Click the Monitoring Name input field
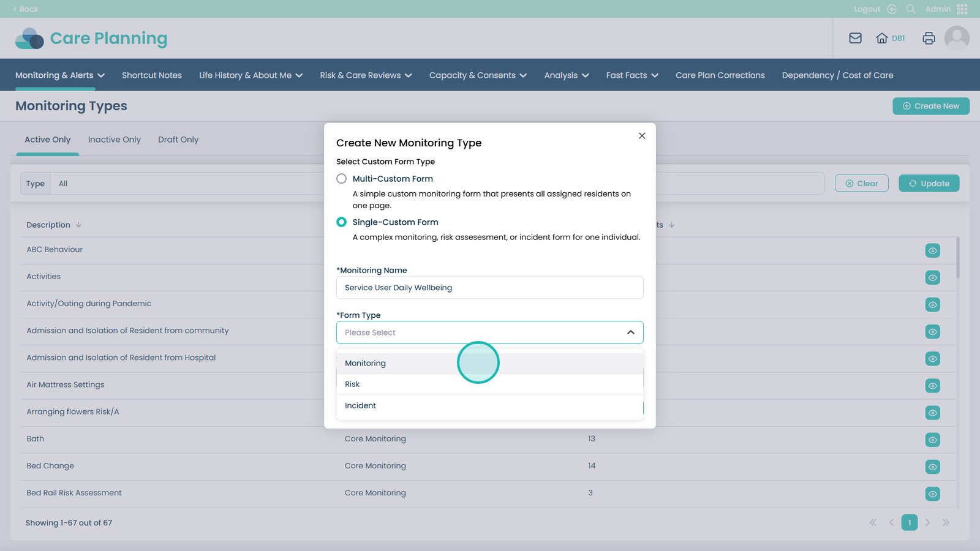 pyautogui.click(x=489, y=288)
